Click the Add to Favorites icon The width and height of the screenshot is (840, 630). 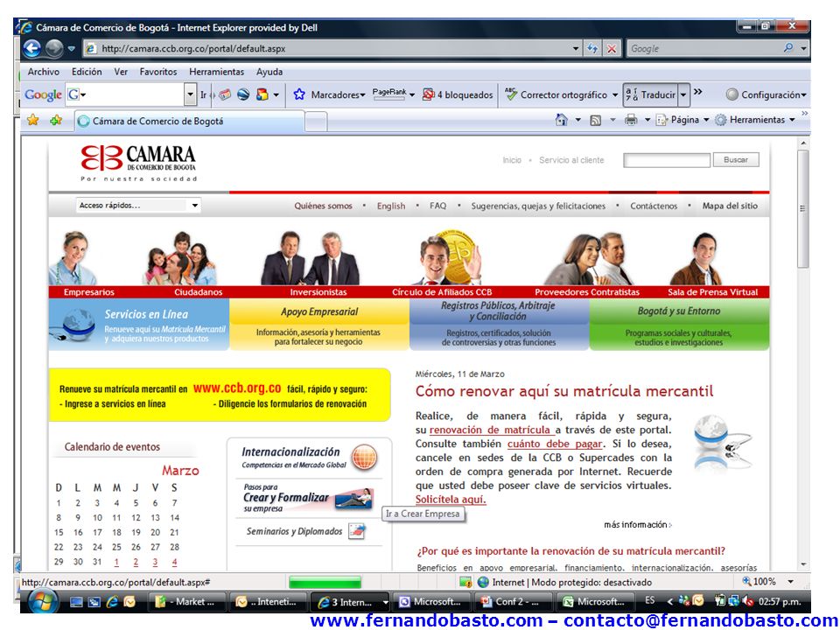click(56, 121)
